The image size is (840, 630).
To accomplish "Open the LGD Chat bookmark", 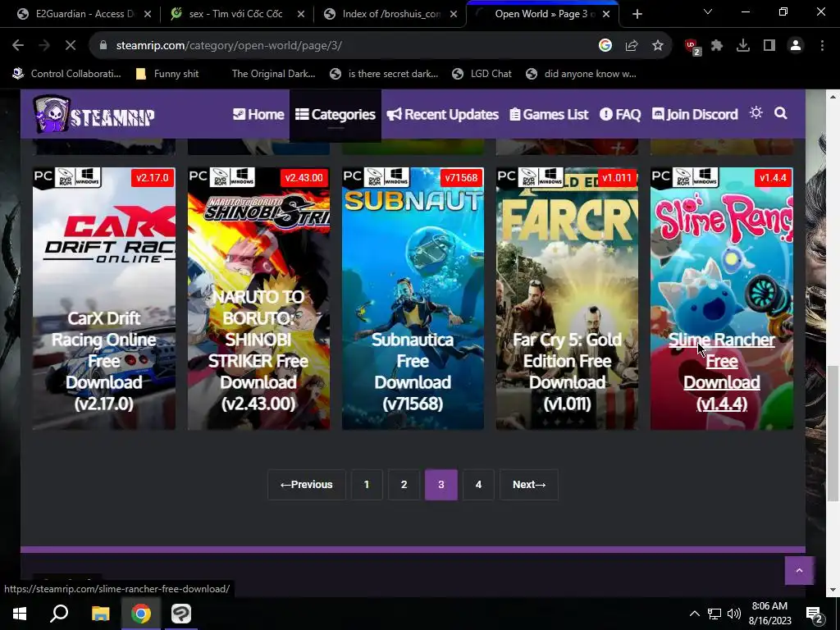I will tap(482, 74).
